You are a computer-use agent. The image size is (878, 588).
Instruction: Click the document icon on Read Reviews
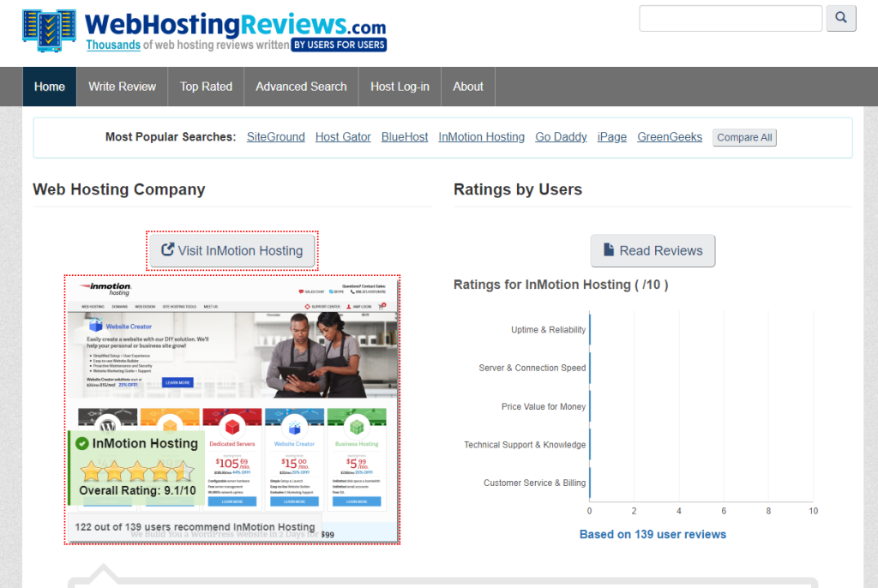click(609, 250)
